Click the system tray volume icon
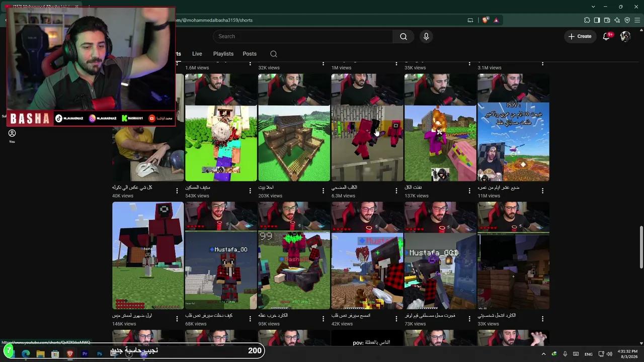This screenshot has height=362, width=644. coord(609,354)
